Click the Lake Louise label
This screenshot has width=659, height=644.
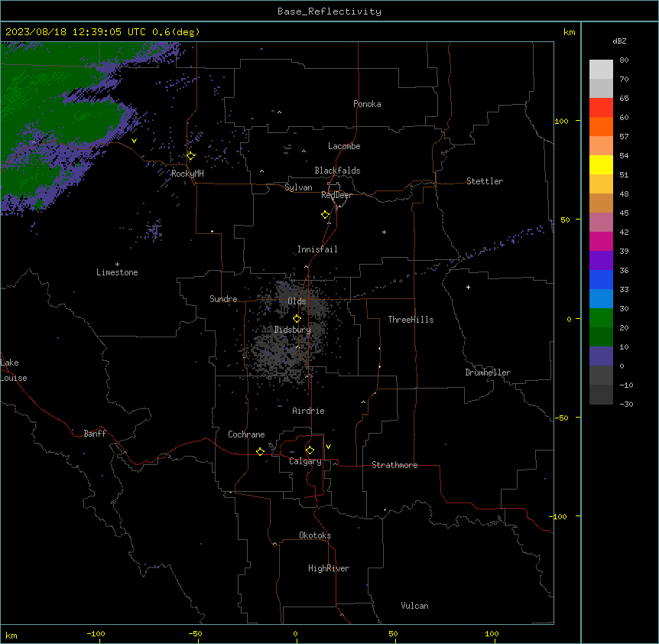pos(14,370)
